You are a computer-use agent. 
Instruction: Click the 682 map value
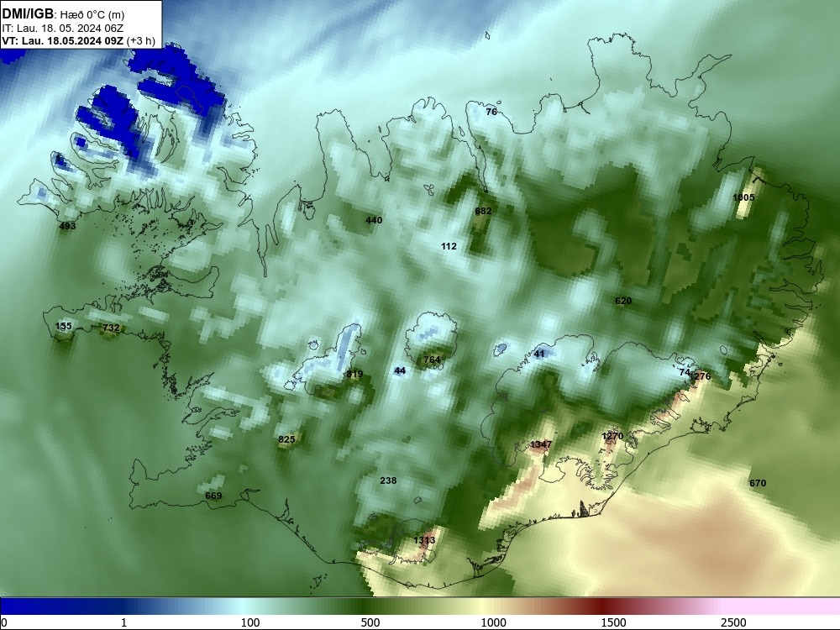click(483, 211)
